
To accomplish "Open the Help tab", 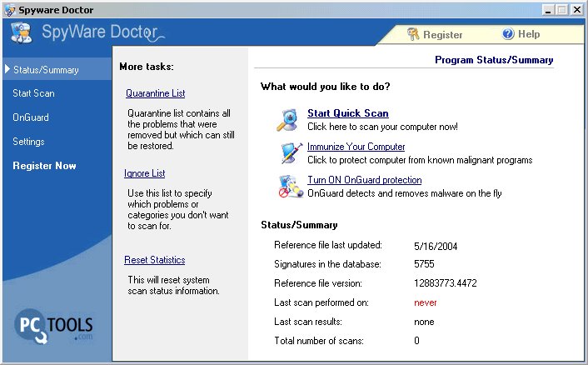I will coord(521,34).
